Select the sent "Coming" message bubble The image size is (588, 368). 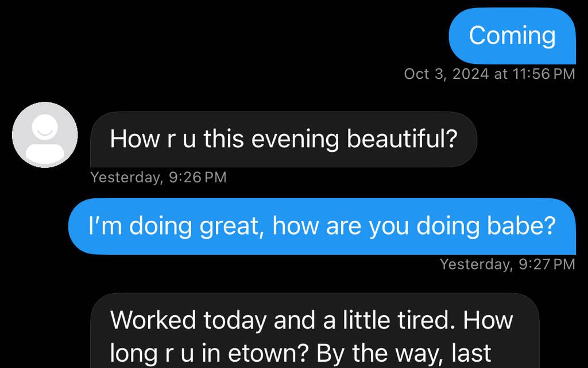(x=512, y=36)
